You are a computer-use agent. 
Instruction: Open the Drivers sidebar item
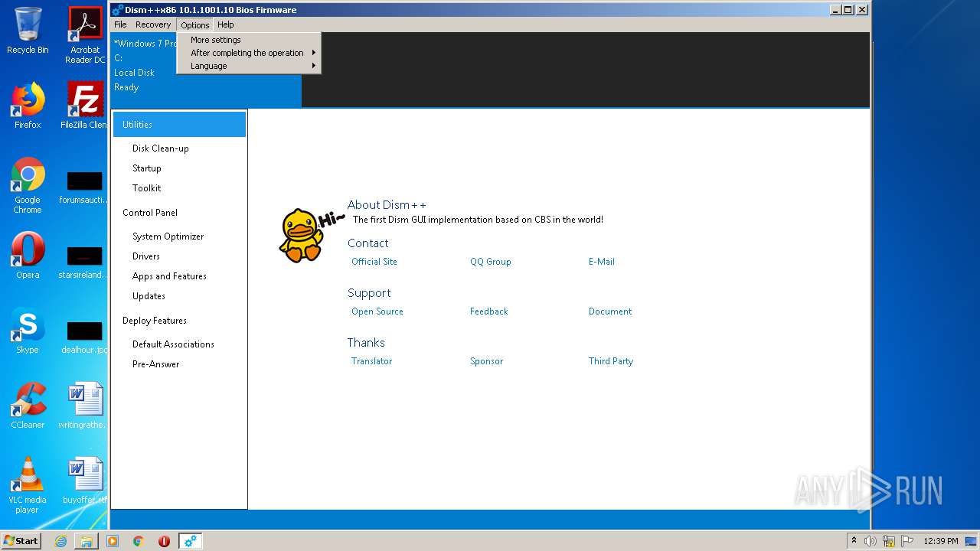[145, 256]
